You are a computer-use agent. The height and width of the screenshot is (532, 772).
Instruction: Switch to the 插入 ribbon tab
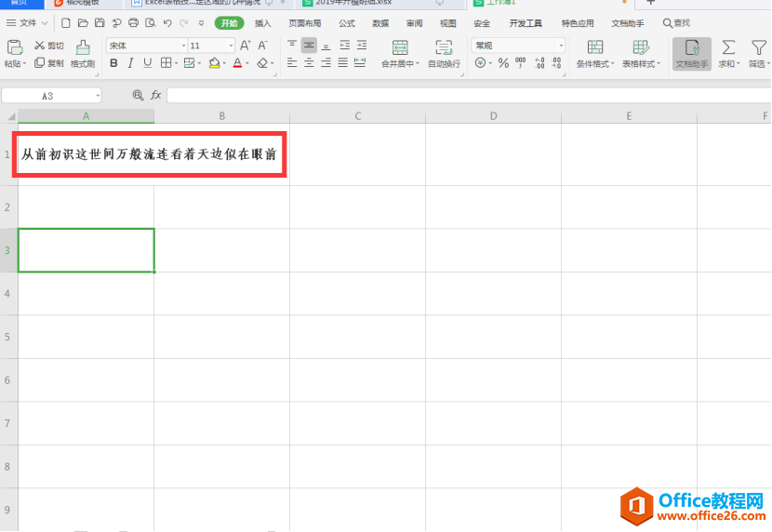pyautogui.click(x=263, y=23)
